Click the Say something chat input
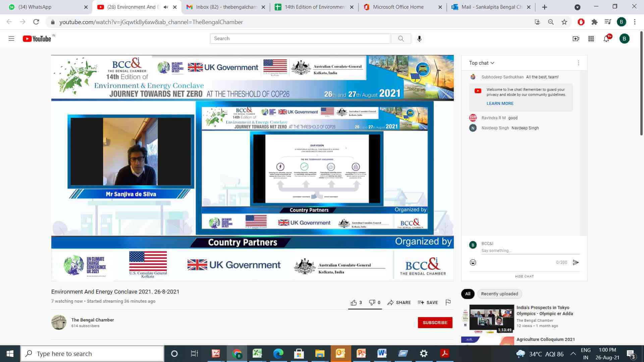 (531, 251)
